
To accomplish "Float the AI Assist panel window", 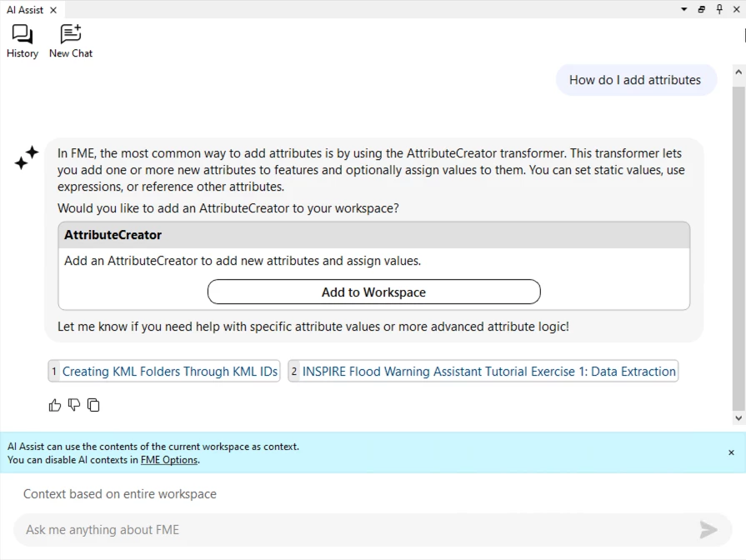I will click(702, 9).
